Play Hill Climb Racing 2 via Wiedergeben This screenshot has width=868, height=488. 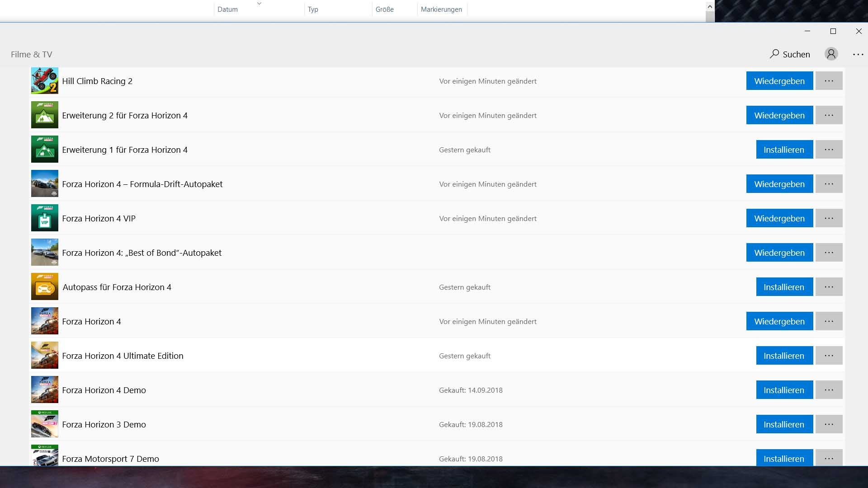(779, 81)
